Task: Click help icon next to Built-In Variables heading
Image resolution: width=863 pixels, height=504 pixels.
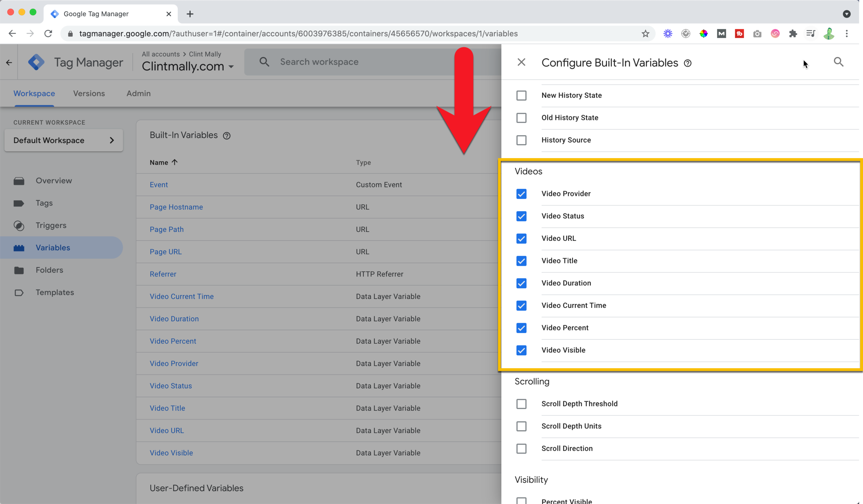Action: click(226, 136)
